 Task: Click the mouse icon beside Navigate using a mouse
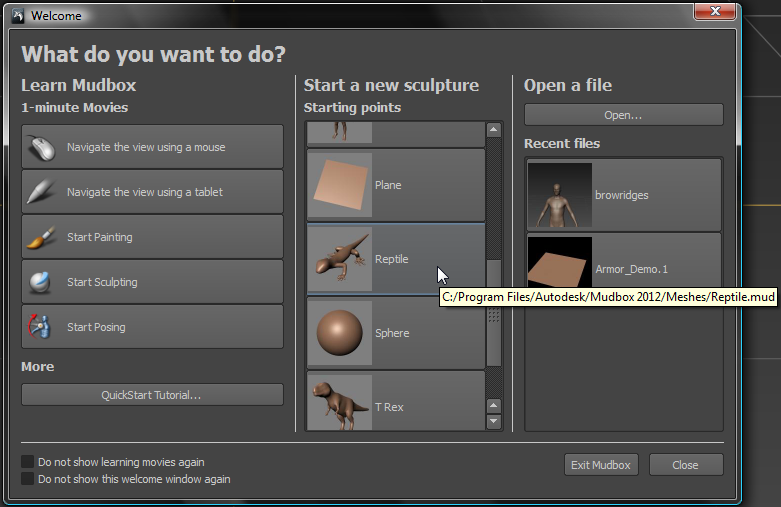point(41,147)
